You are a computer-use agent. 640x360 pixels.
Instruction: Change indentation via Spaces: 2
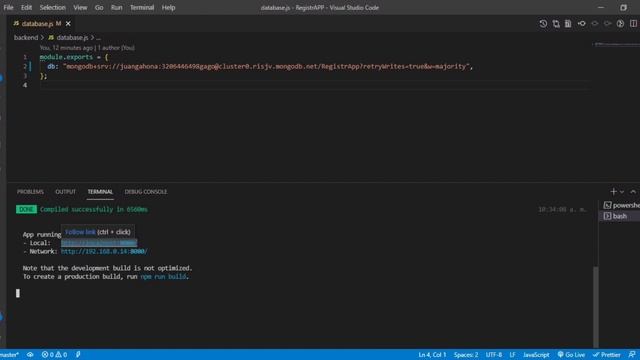(466, 355)
